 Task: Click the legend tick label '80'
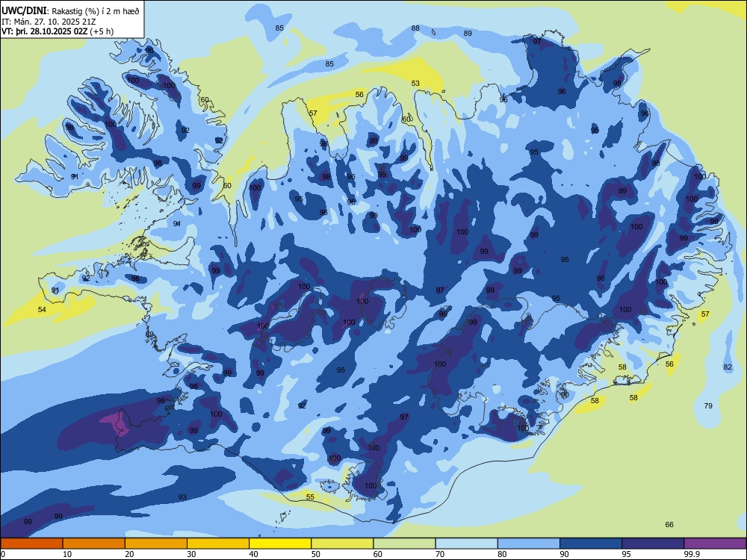tap(502, 554)
